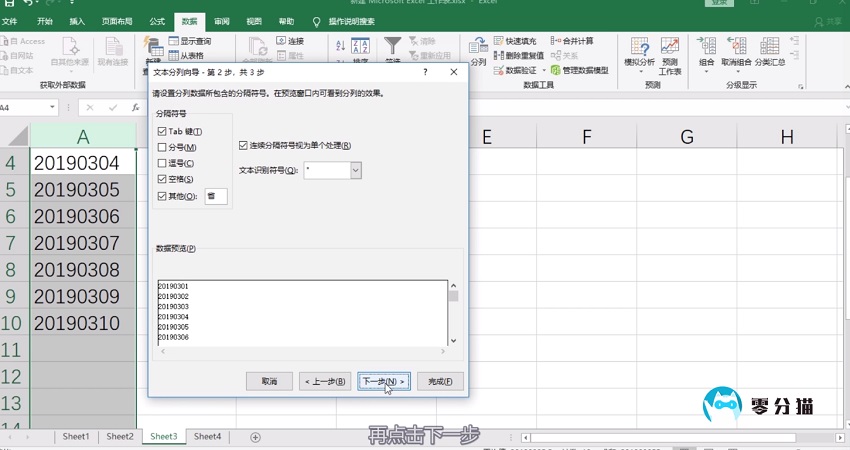Check the 逗号 comma delimiter checkbox

click(162, 163)
